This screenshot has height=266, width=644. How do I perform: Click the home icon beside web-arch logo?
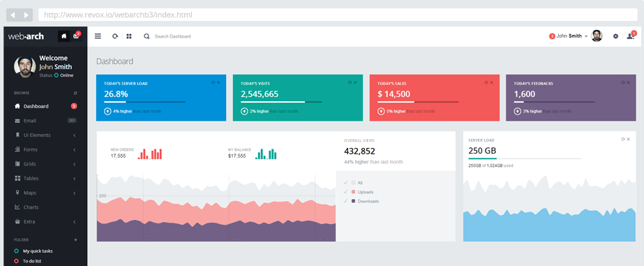[x=63, y=36]
